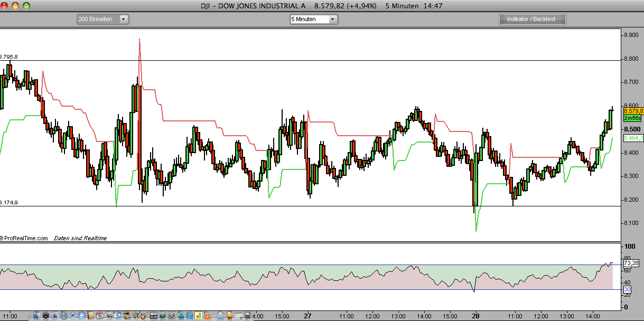
Task: Open iChat from the Dock
Action: click(x=82, y=316)
